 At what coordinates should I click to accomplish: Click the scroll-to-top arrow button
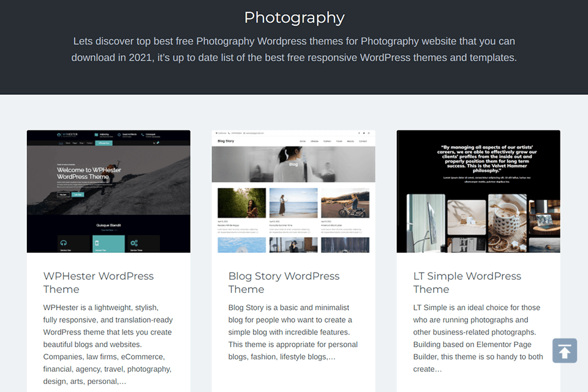(564, 351)
